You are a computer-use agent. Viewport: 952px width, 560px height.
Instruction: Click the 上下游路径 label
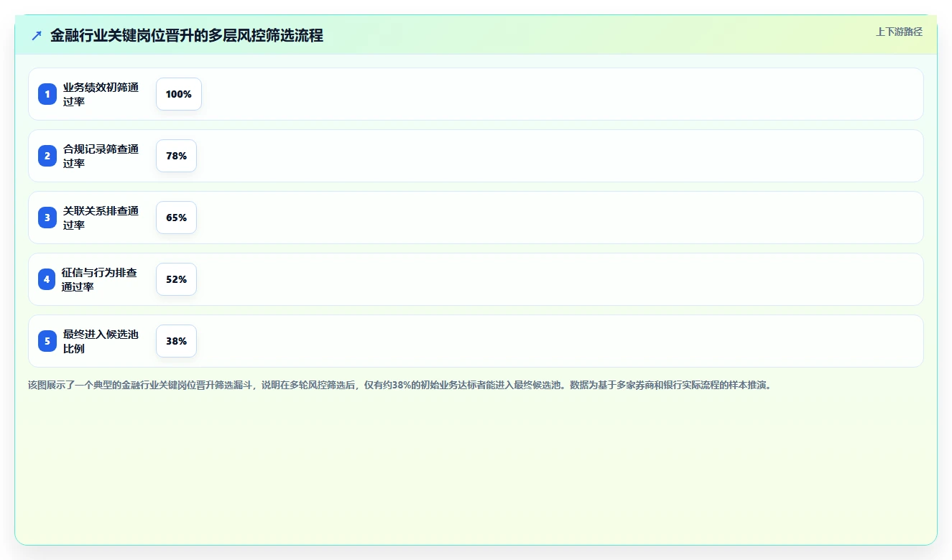(899, 32)
